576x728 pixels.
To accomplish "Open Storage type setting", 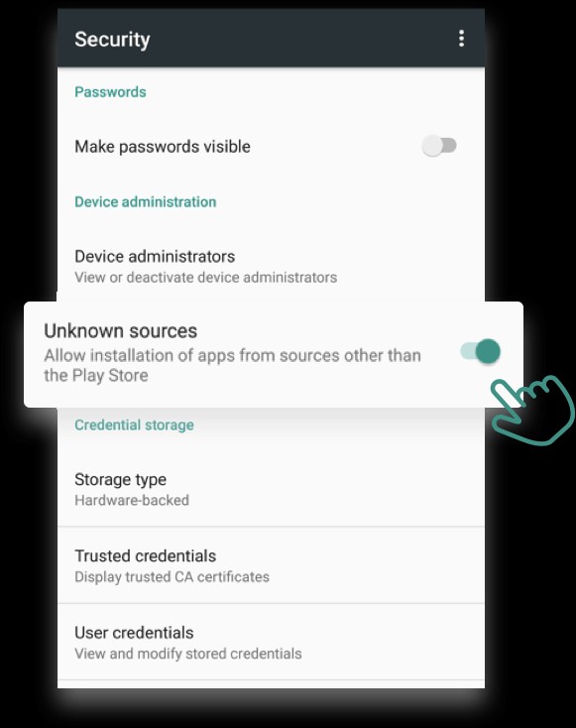I will click(x=271, y=489).
